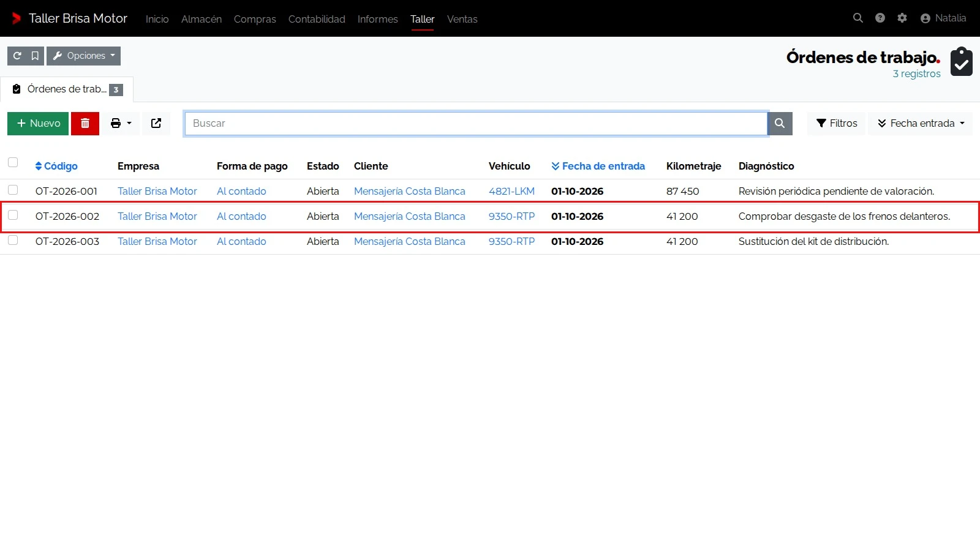This screenshot has width=980, height=551.
Task: Check the box for OT-2026-002
Action: [x=13, y=215]
